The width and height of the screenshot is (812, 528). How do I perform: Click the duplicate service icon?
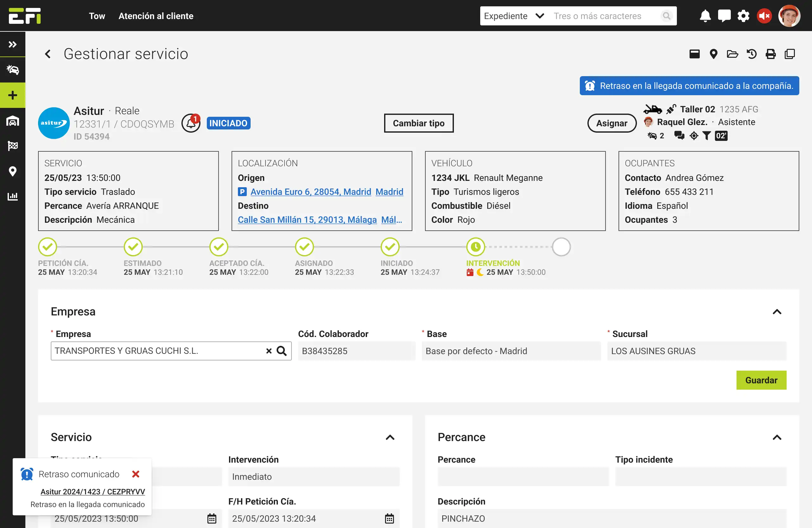click(x=790, y=54)
